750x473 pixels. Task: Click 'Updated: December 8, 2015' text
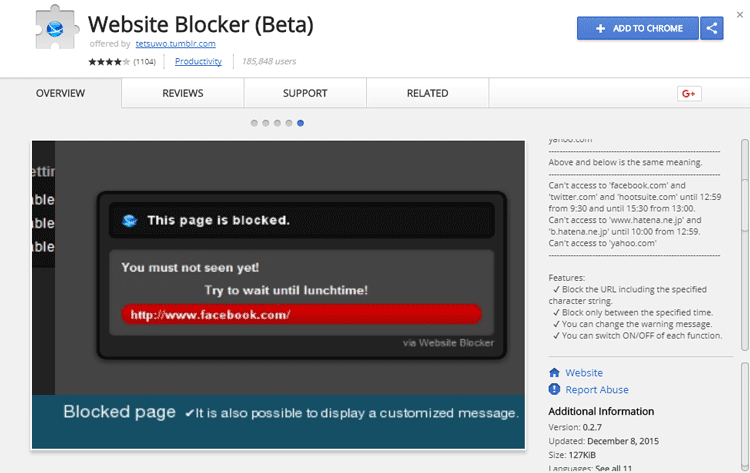[604, 441]
